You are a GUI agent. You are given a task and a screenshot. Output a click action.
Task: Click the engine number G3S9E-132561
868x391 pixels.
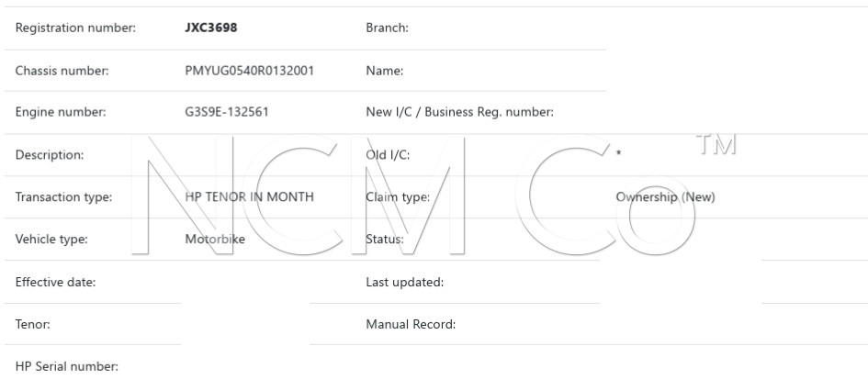[x=227, y=113]
